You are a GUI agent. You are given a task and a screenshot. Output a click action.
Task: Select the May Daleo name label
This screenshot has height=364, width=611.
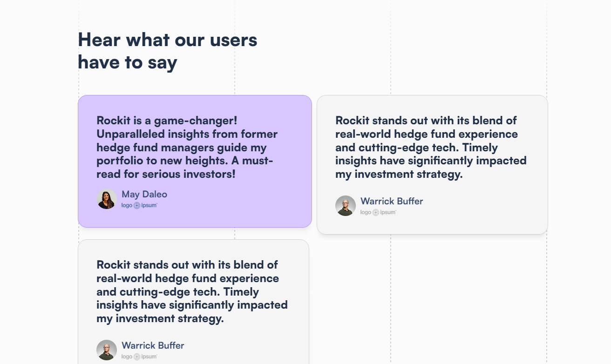[x=144, y=194]
